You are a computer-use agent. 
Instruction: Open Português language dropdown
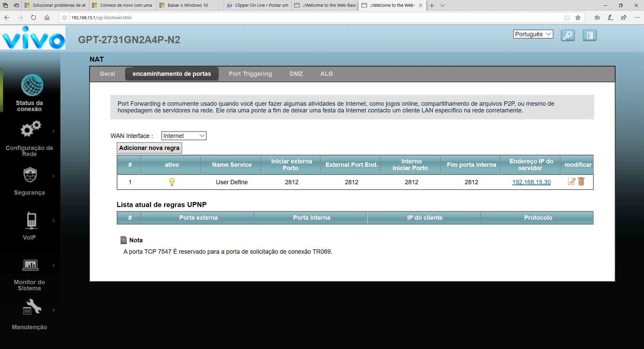(x=533, y=34)
